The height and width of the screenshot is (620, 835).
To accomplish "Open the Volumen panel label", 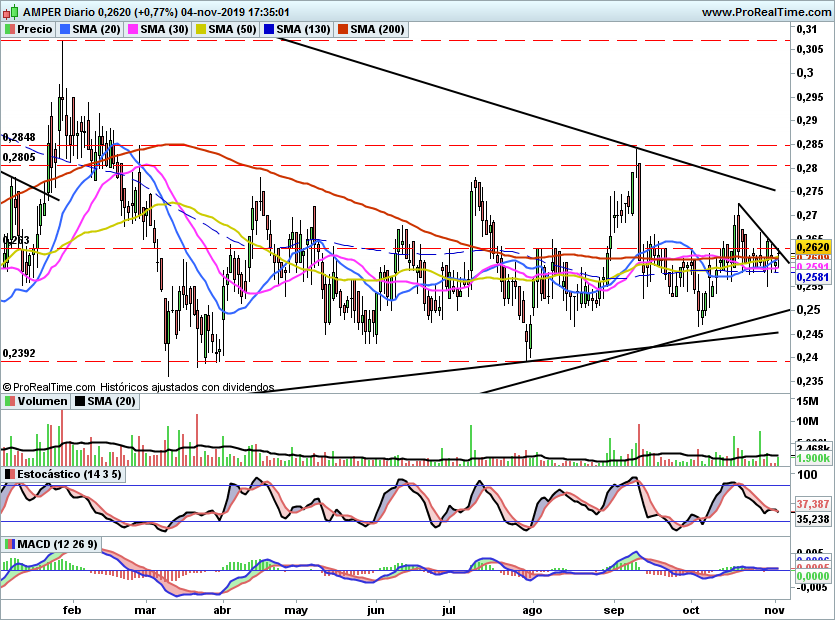I will (43, 401).
